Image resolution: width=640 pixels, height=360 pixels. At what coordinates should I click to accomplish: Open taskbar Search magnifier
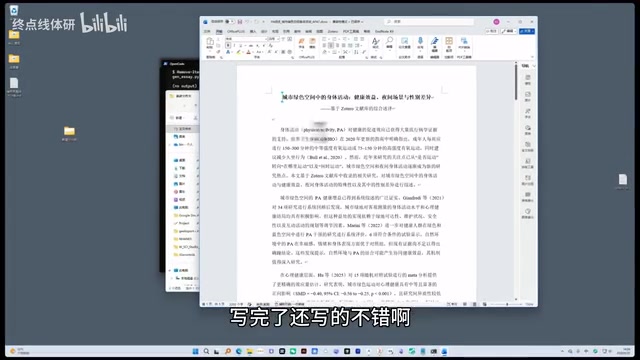click(207, 351)
